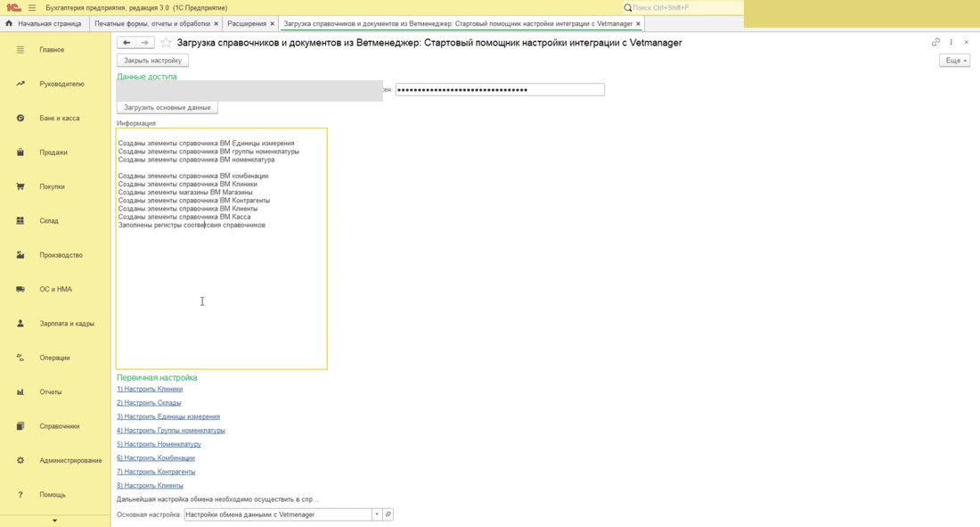Open Руководителю section chart icon
The height and width of the screenshot is (527, 980).
tap(20, 84)
